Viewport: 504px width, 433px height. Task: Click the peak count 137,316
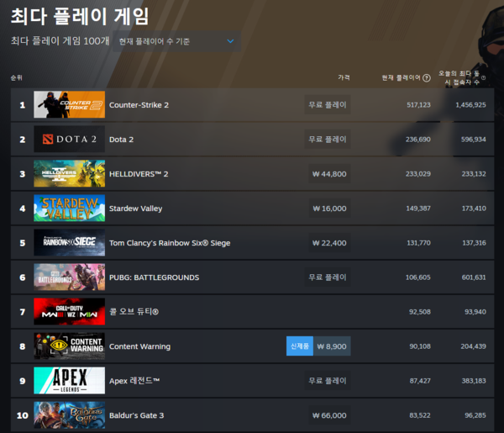(474, 243)
